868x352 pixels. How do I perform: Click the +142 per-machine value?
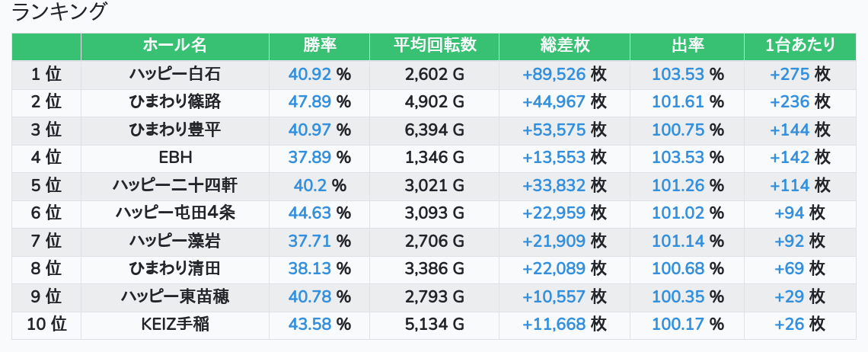pyautogui.click(x=790, y=158)
